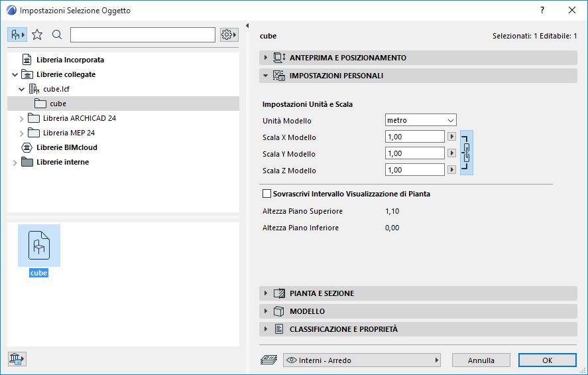Click the Altezza Piano Superiore value 1,10

[392, 211]
